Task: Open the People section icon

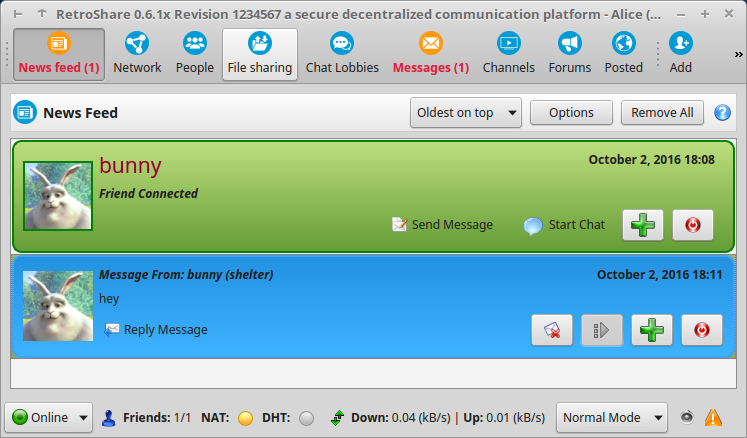Action: tap(195, 44)
